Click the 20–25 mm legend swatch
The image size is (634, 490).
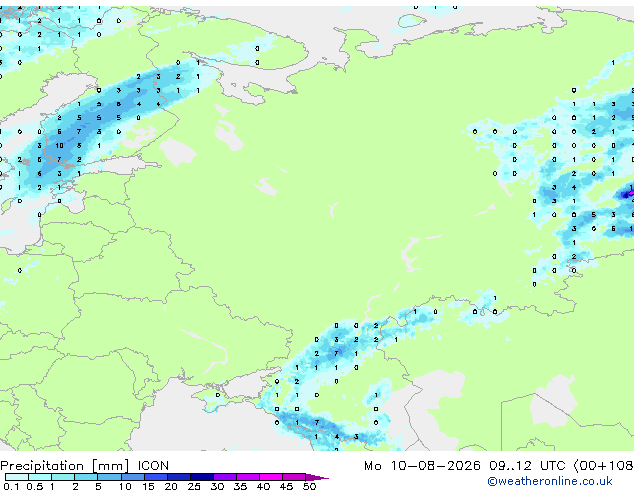tap(179, 477)
